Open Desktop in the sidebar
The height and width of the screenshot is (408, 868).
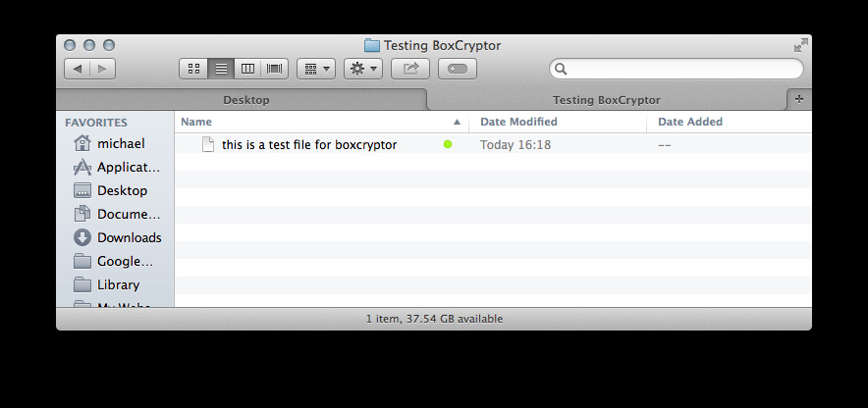[x=110, y=190]
